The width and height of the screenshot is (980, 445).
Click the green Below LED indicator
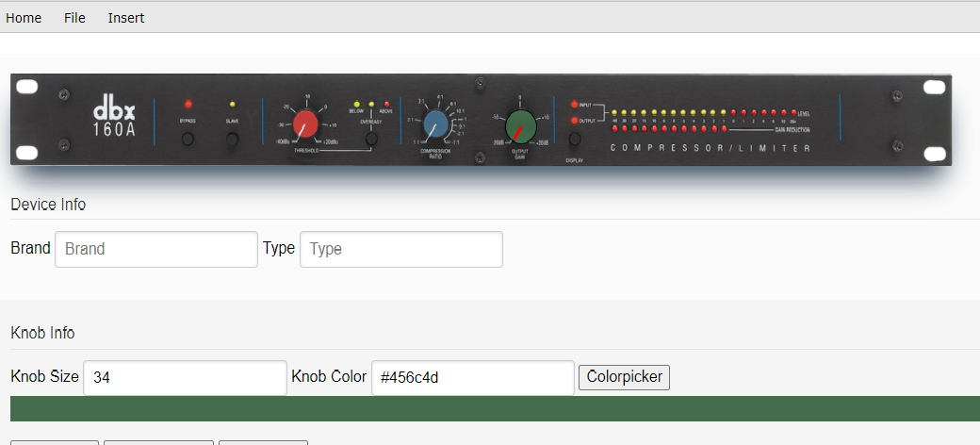[357, 104]
